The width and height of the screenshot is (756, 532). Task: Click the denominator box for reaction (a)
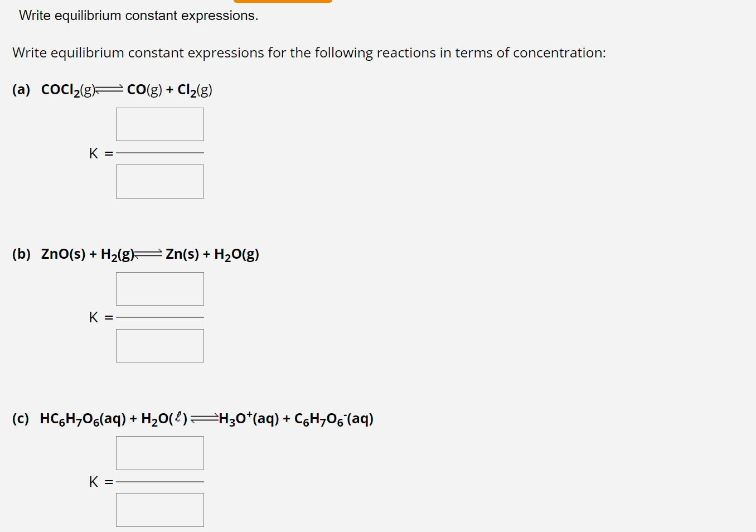159,181
